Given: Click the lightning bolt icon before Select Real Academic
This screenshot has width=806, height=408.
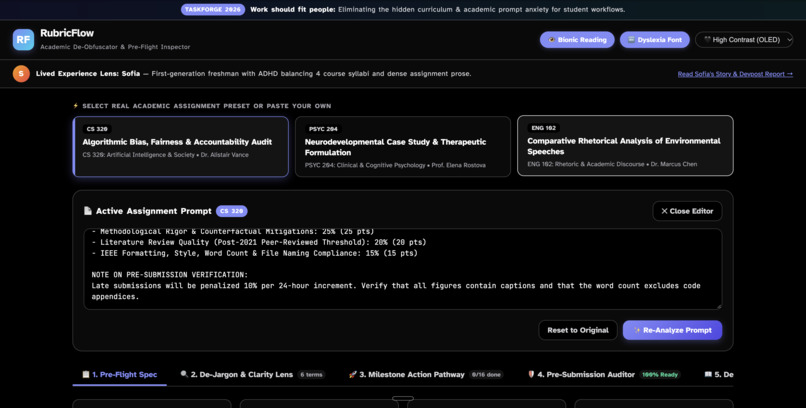Looking at the screenshot, I should 76,106.
